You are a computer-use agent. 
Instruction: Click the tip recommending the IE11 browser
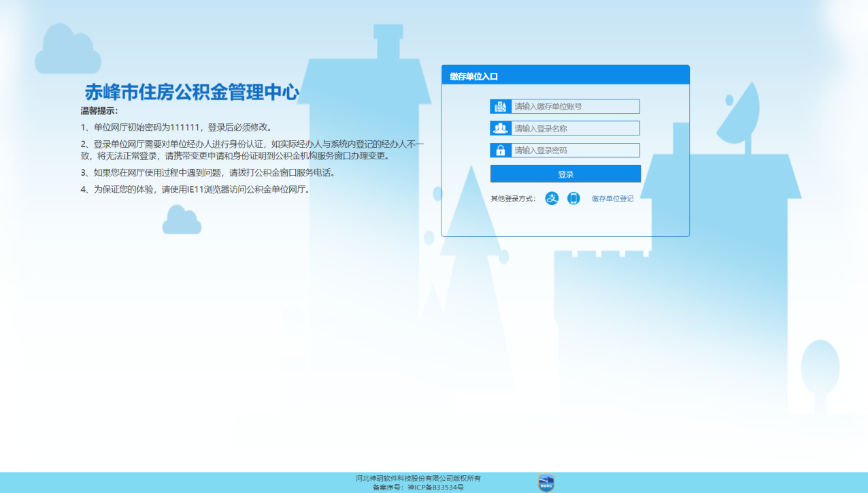[197, 189]
